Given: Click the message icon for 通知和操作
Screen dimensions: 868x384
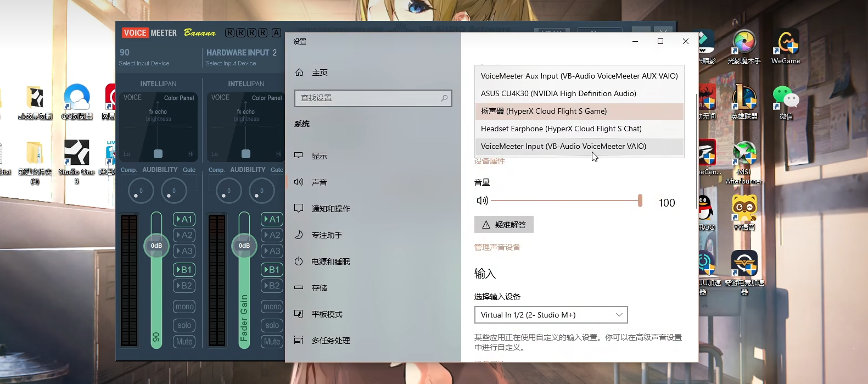Looking at the screenshot, I should pos(299,208).
